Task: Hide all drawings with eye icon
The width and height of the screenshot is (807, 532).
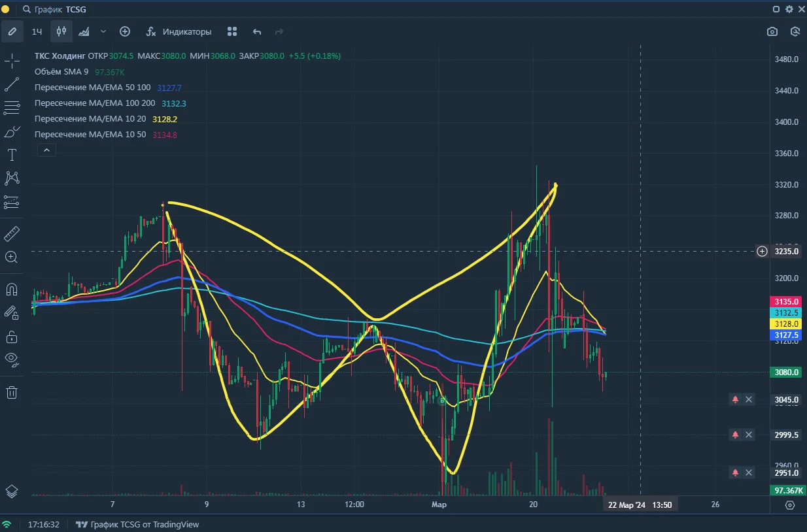Action: (x=12, y=357)
